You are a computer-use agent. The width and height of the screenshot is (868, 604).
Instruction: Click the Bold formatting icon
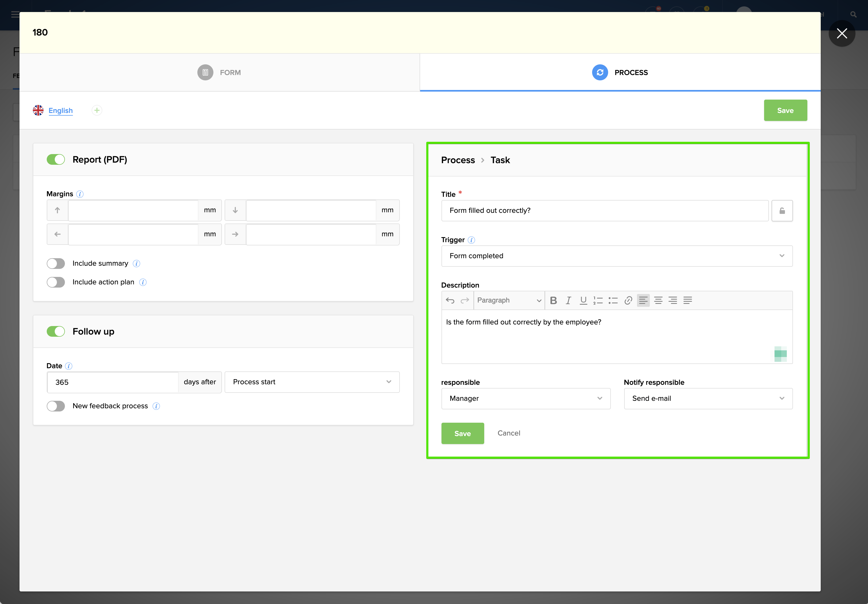pos(553,300)
